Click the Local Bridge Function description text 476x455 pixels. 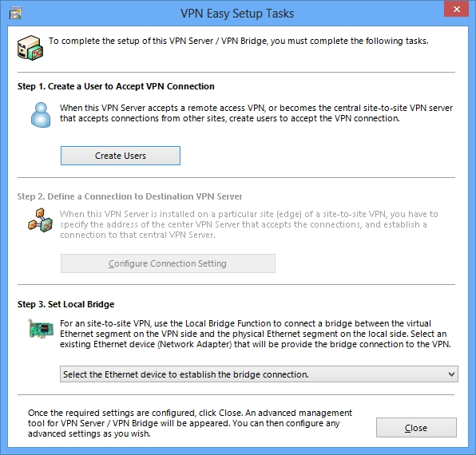[x=256, y=334]
